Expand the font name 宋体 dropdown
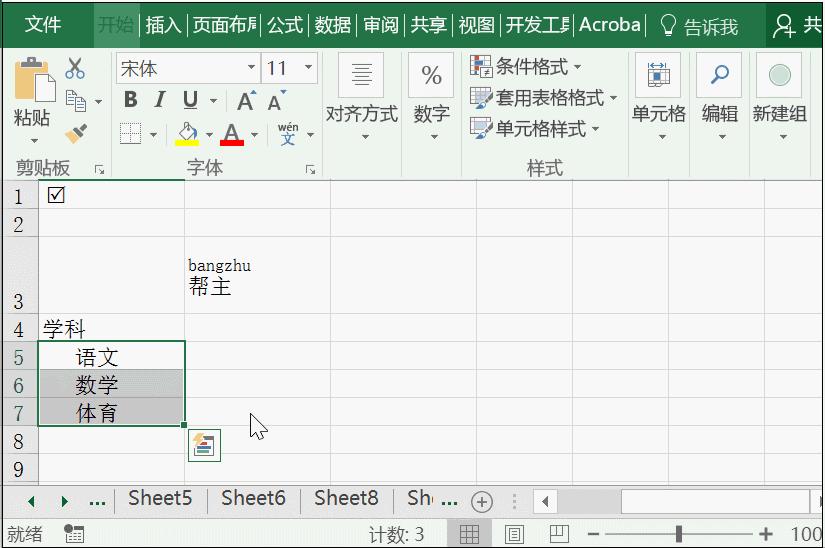Screen dimensions: 825x548 point(251,67)
